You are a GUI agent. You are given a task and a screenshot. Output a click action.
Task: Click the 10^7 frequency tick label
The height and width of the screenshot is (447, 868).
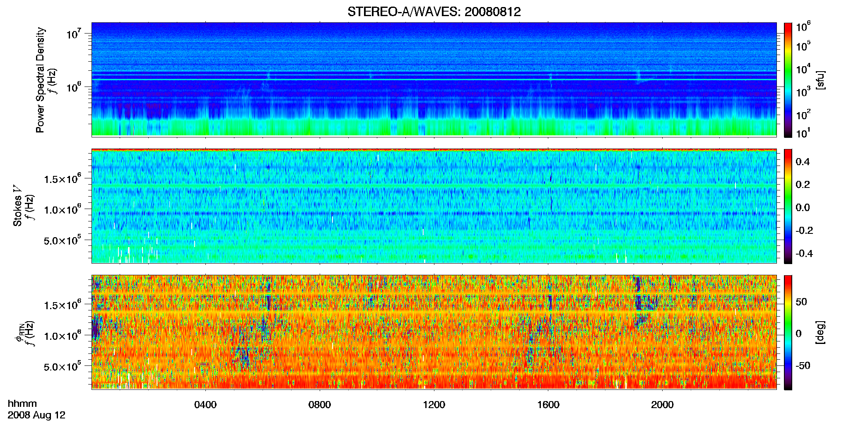point(73,33)
